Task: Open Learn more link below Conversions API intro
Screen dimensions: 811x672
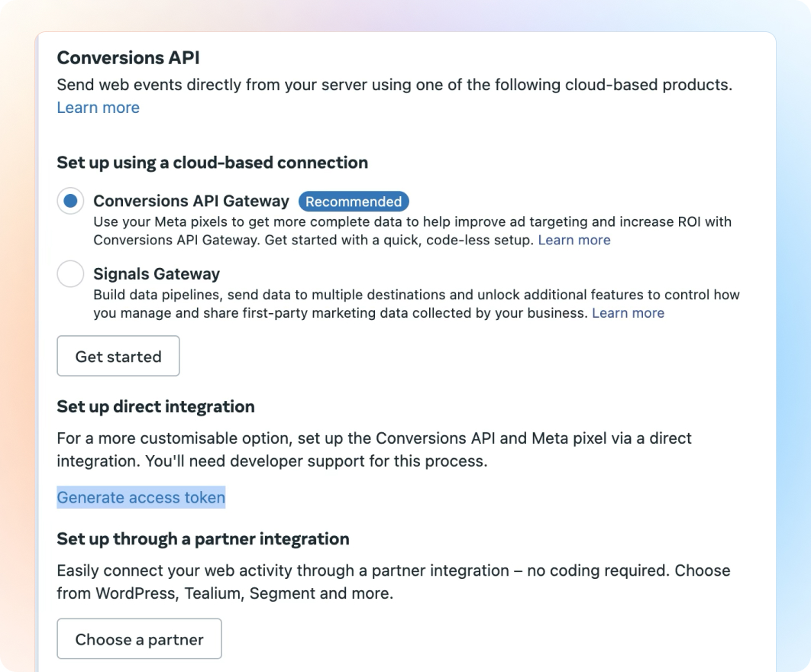Action: pos(99,108)
